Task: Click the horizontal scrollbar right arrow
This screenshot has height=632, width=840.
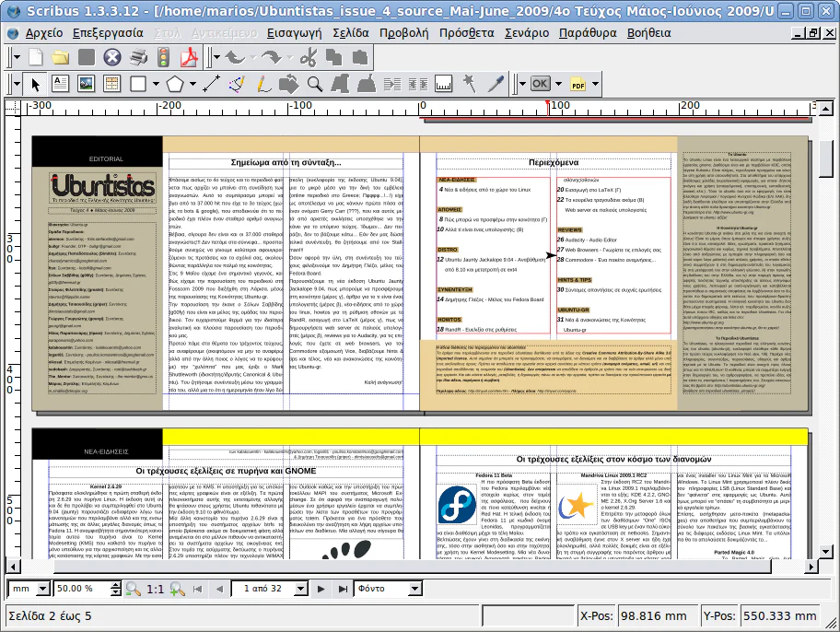Action: 811,566
